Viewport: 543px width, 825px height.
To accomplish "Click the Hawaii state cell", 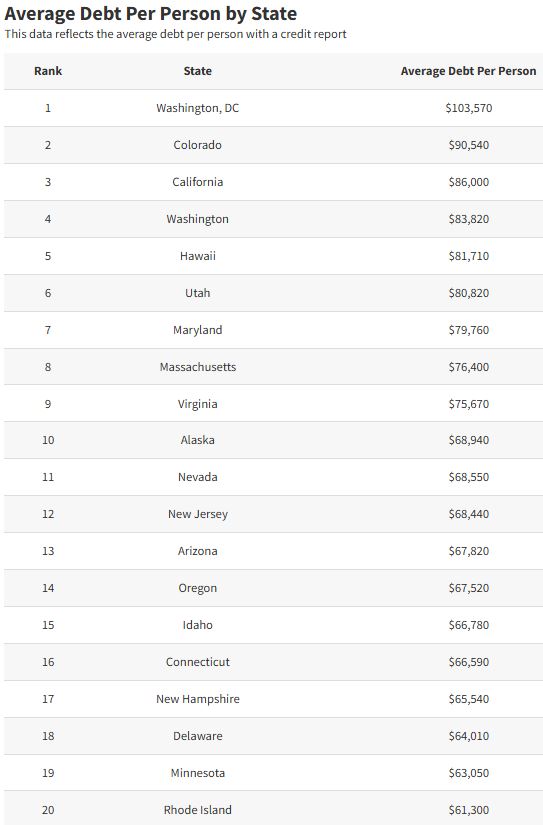I will point(197,256).
